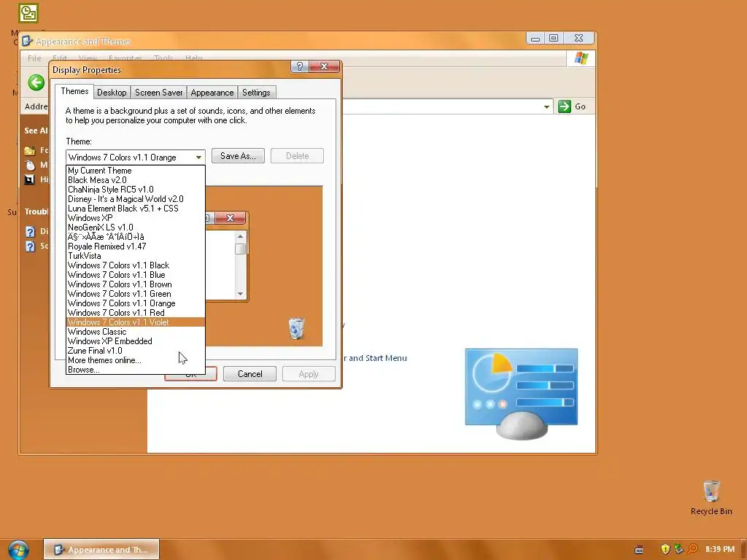The height and width of the screenshot is (560, 747).
Task: Click the first troubleshooter help icon in sidebar
Action: point(30,231)
